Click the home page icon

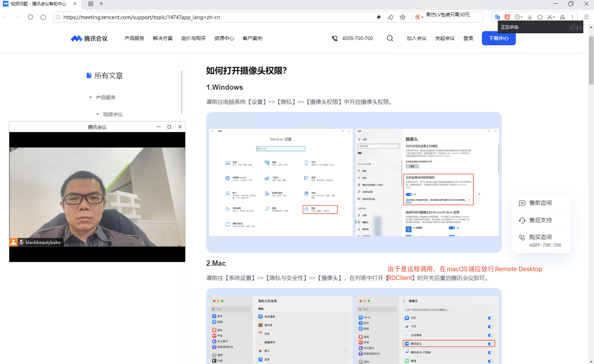tap(43, 17)
